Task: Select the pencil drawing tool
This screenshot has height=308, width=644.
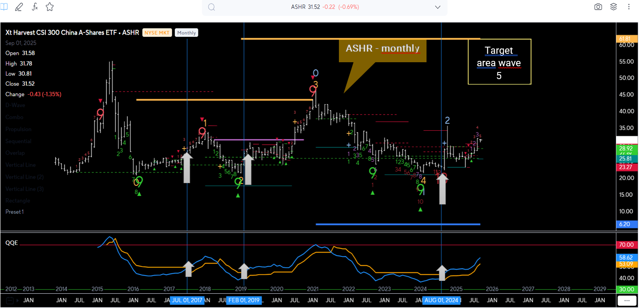Action: [x=19, y=7]
